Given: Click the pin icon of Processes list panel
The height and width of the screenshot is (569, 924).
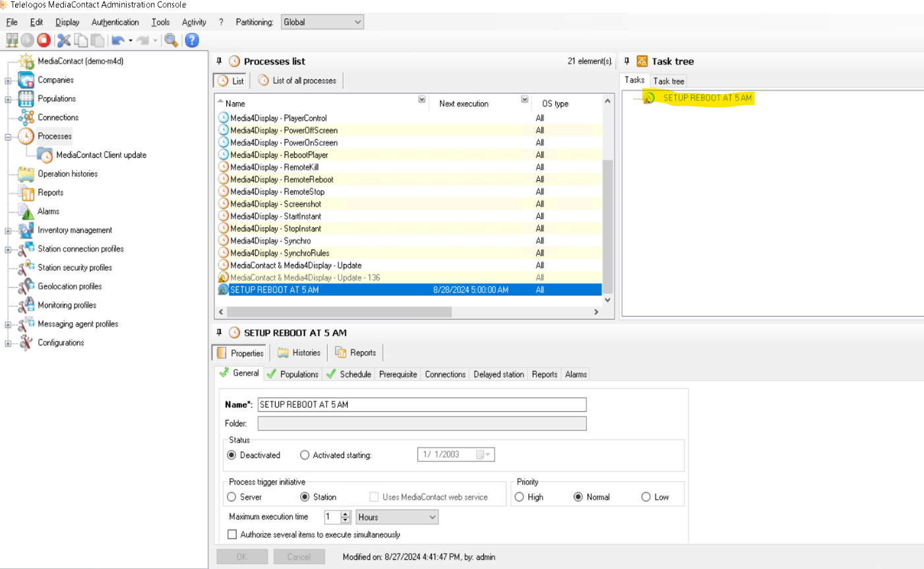Looking at the screenshot, I should click(x=220, y=61).
